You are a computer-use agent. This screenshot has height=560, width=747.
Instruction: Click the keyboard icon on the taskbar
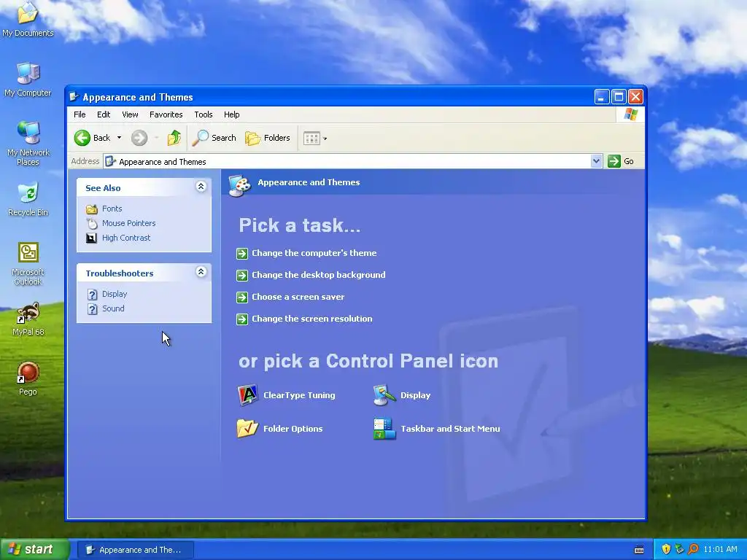639,550
